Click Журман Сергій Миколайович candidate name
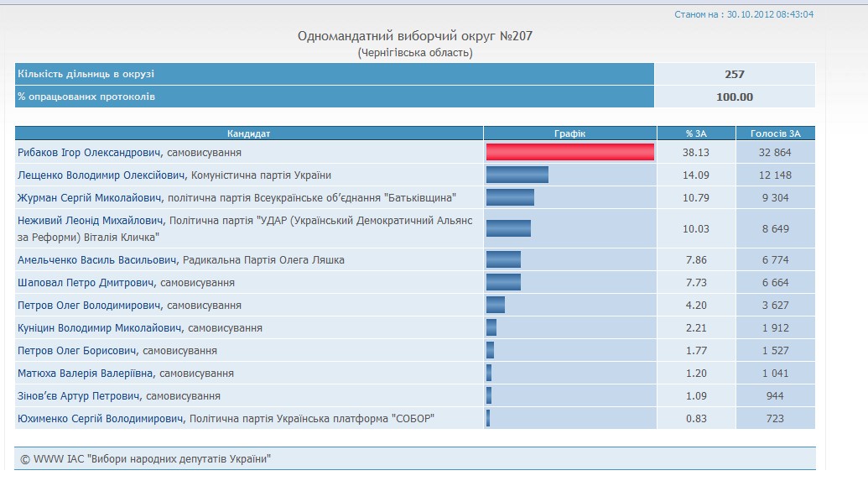The image size is (868, 481). [91, 198]
